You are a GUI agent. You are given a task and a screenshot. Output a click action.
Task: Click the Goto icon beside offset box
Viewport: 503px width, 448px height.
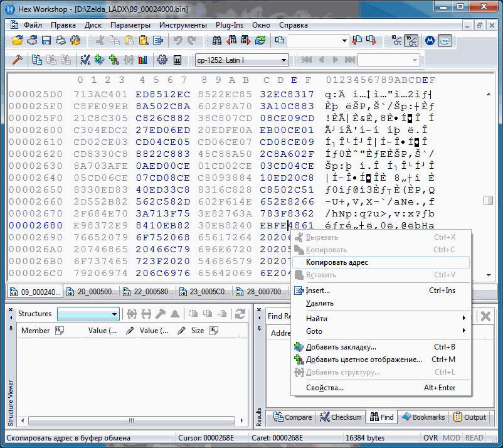(x=279, y=40)
